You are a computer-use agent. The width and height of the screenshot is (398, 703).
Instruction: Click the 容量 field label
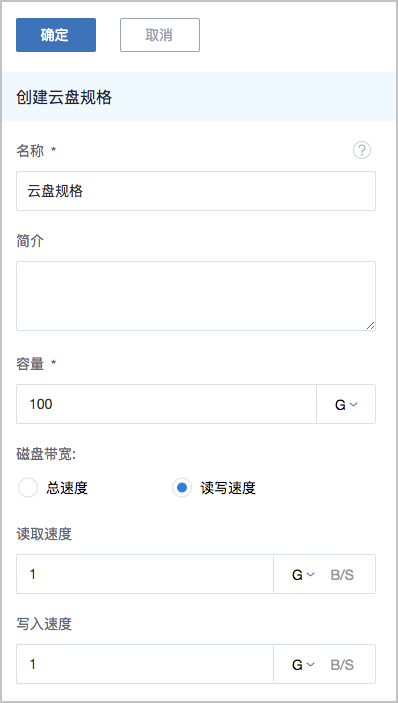tap(30, 364)
